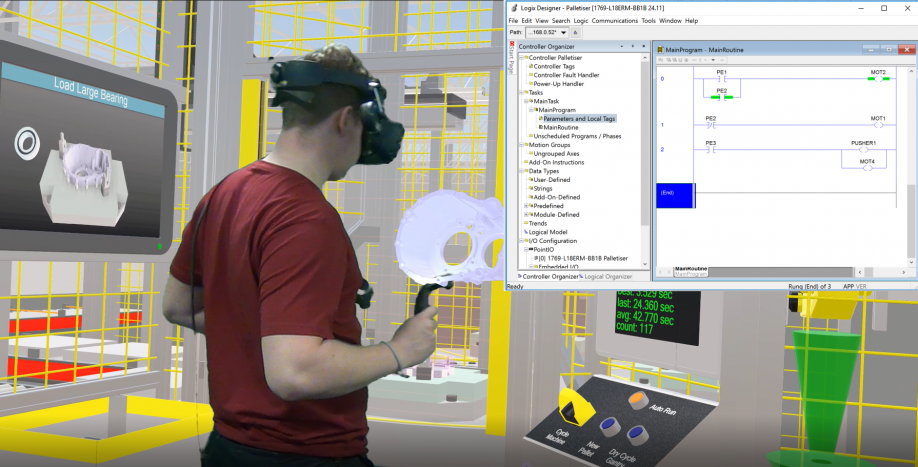Viewport: 918px width, 467px height.
Task: Select the MOT4 branch coil
Action: tap(867, 168)
